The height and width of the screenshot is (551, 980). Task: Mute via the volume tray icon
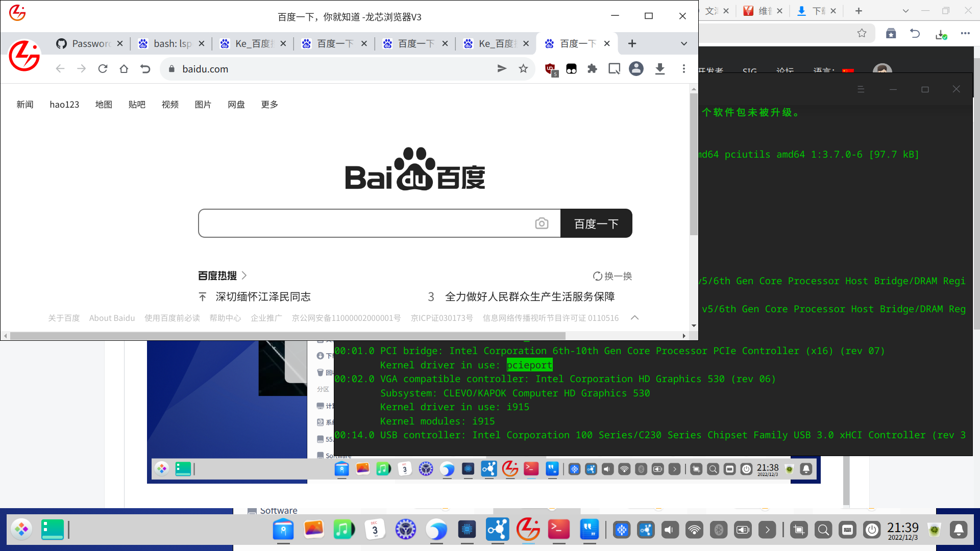pos(670,530)
